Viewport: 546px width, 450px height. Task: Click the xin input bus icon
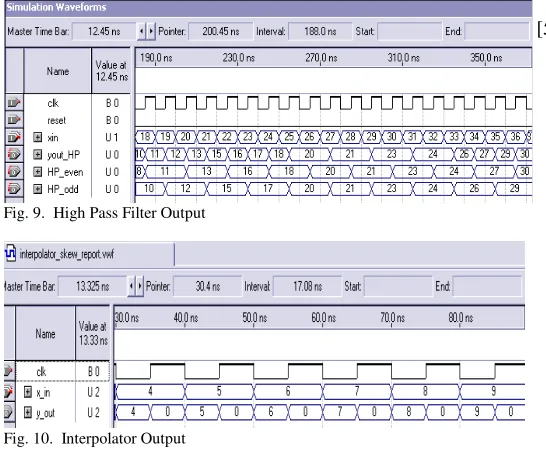(14, 137)
